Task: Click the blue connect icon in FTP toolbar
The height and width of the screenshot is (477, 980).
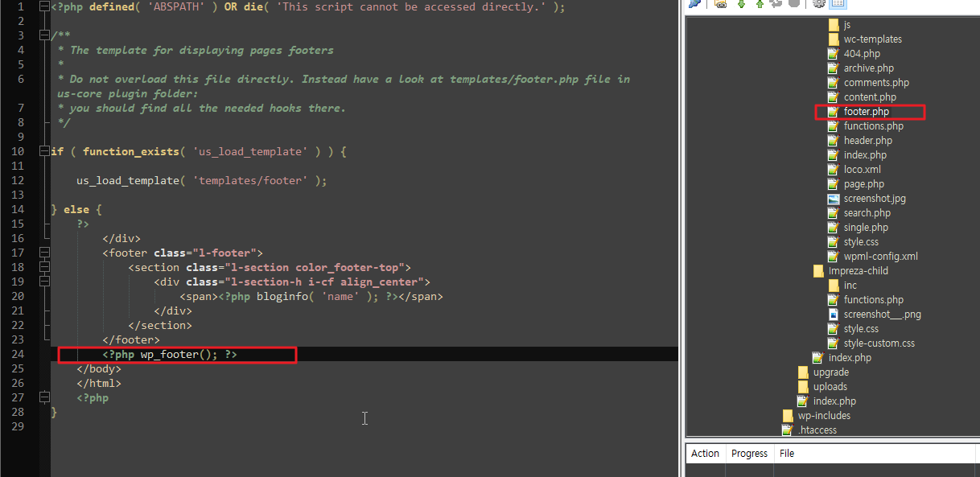Action: [694, 4]
